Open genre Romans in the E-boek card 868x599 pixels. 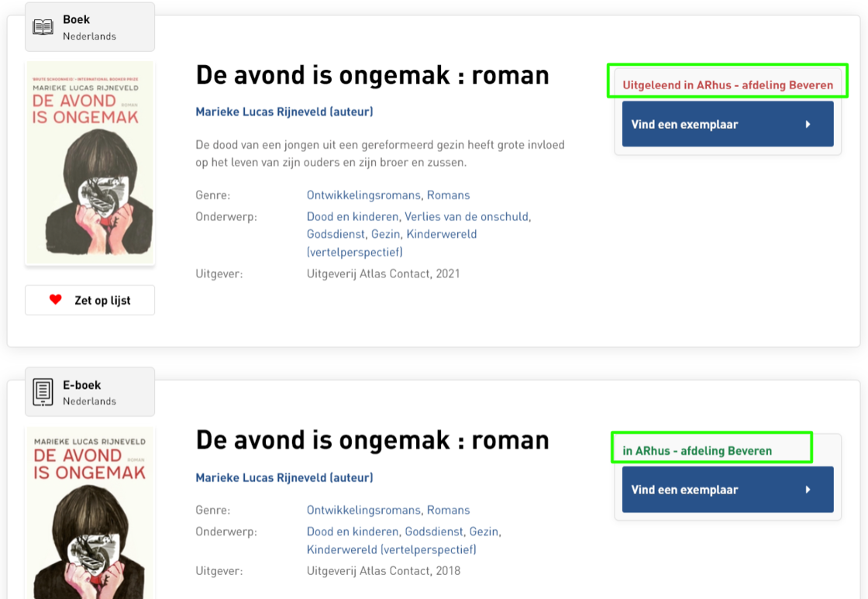pos(449,510)
